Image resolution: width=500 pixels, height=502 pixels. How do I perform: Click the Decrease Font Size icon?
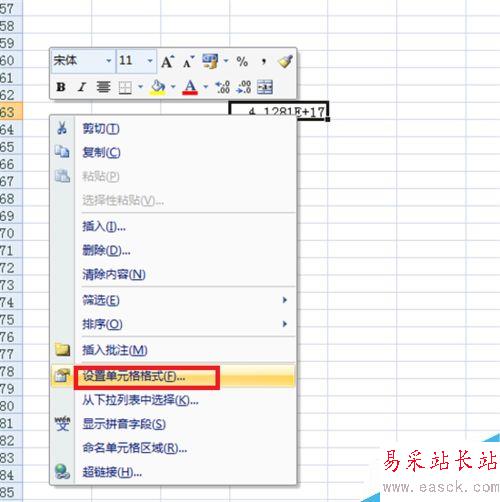pyautogui.click(x=189, y=62)
